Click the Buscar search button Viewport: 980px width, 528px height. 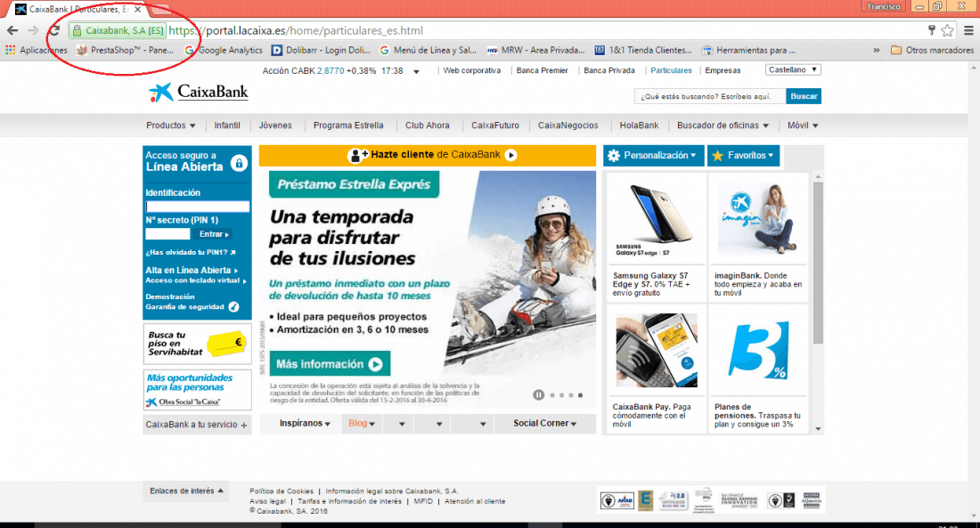(x=804, y=96)
